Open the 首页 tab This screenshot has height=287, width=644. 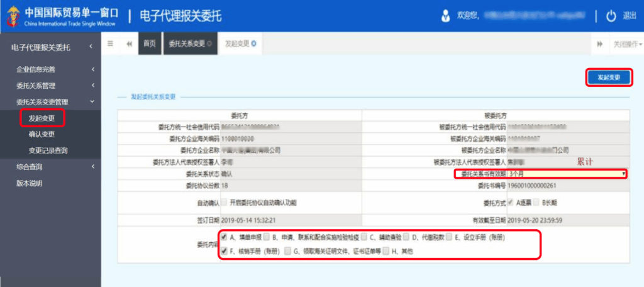click(150, 43)
